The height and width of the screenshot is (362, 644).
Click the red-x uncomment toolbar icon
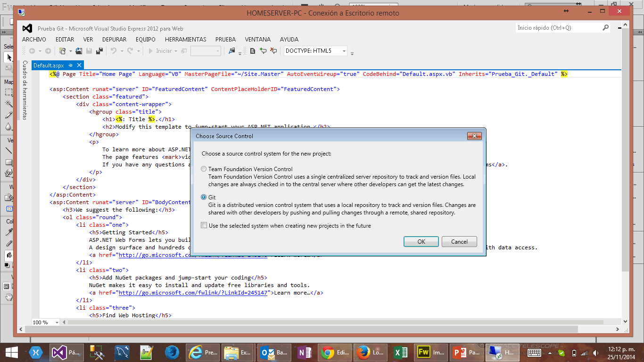click(x=273, y=51)
